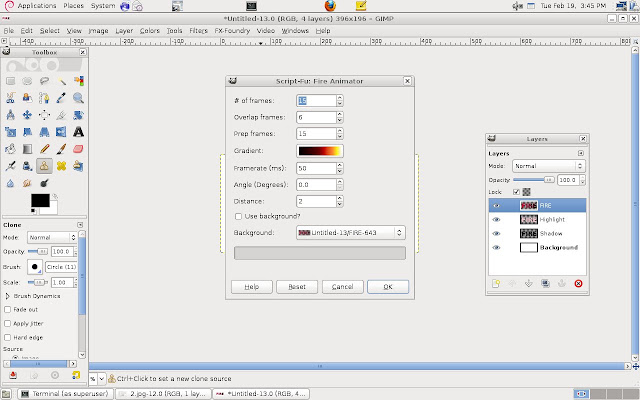Click the delete layer icon in Layers
640x400 pixels.
tap(578, 283)
